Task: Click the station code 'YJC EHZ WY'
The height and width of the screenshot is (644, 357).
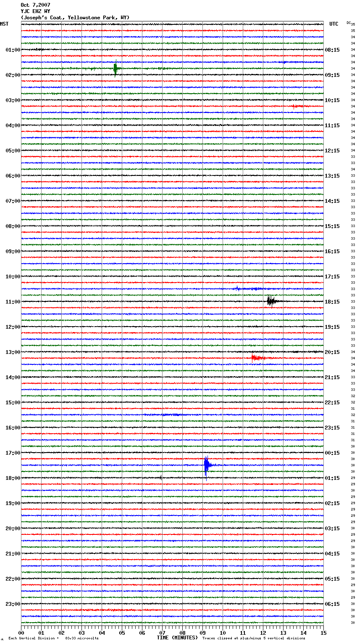Action: [x=35, y=11]
